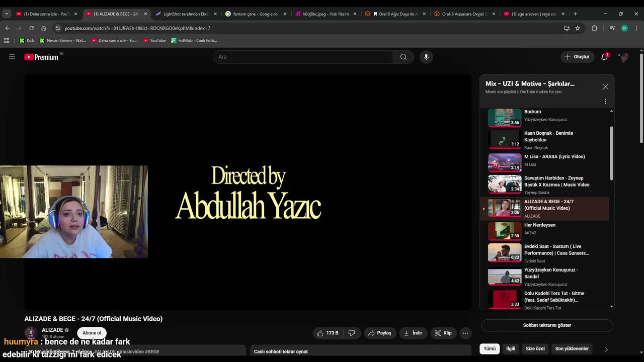The height and width of the screenshot is (362, 644).
Task: Switch to k0dj8bc.jpeg Hızlı Resim tab
Action: tap(325, 14)
